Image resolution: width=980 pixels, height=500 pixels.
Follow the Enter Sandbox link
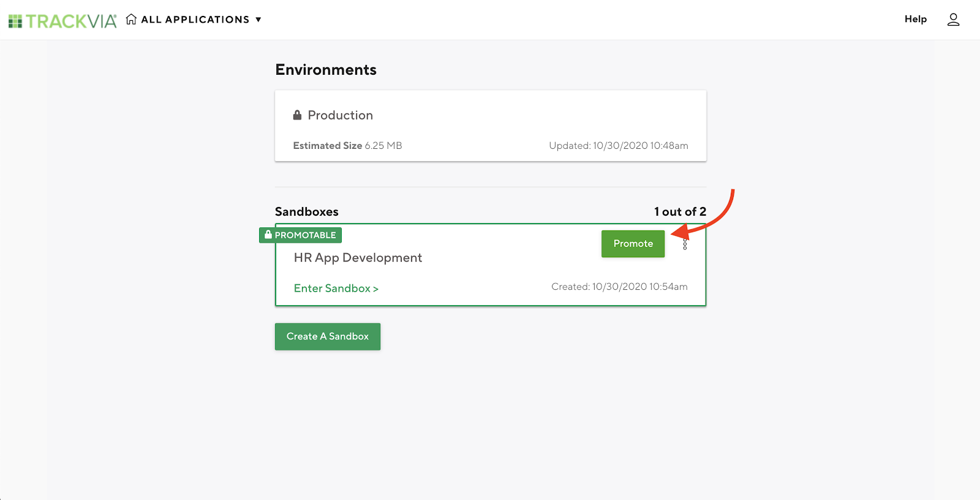[x=336, y=289]
